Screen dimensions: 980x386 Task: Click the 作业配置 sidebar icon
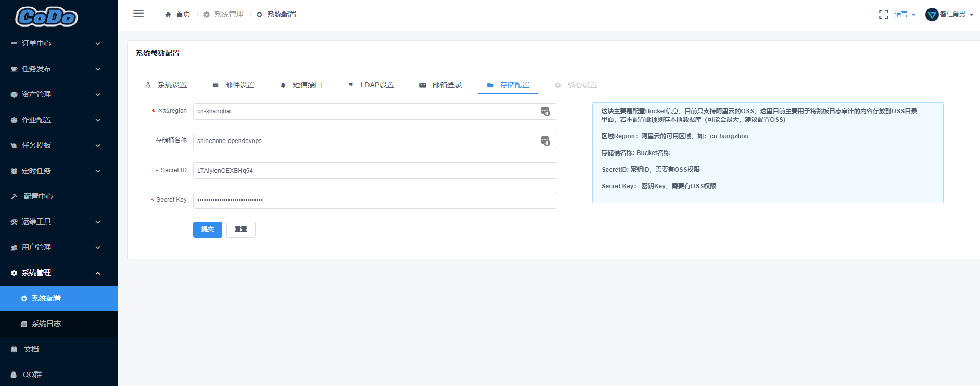click(14, 120)
